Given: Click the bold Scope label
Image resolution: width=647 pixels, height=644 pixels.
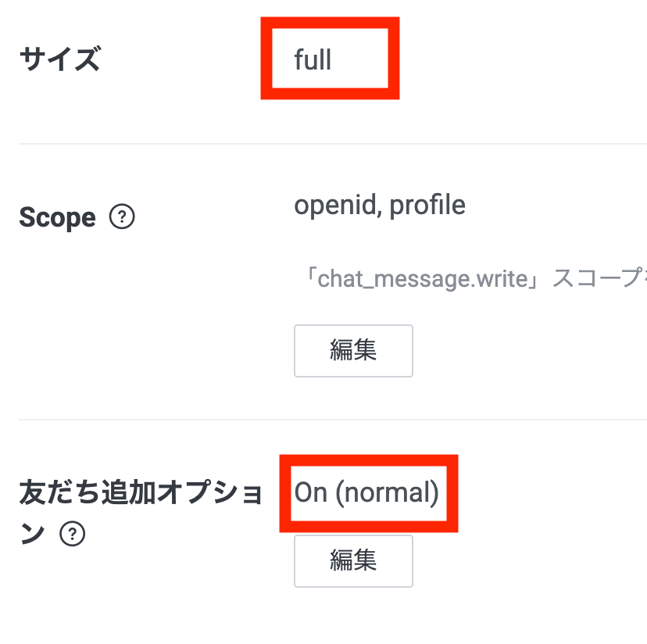Looking at the screenshot, I should (x=57, y=217).
